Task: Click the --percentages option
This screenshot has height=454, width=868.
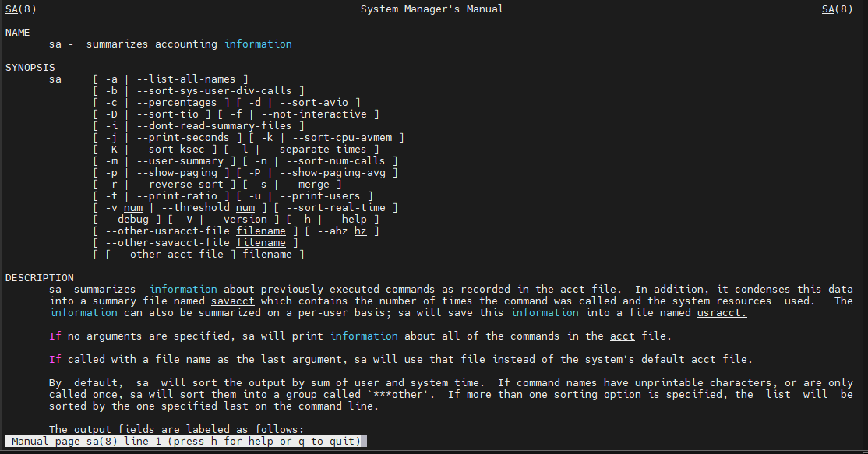Action: [177, 103]
